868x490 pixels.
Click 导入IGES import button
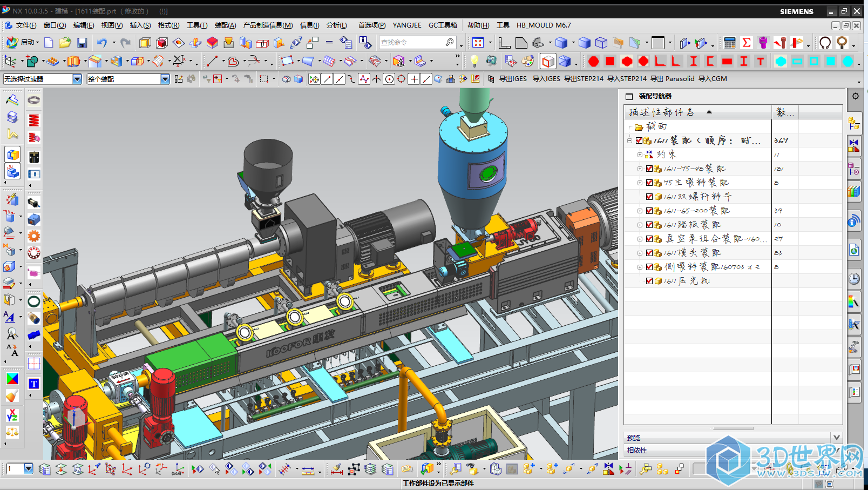tap(546, 79)
